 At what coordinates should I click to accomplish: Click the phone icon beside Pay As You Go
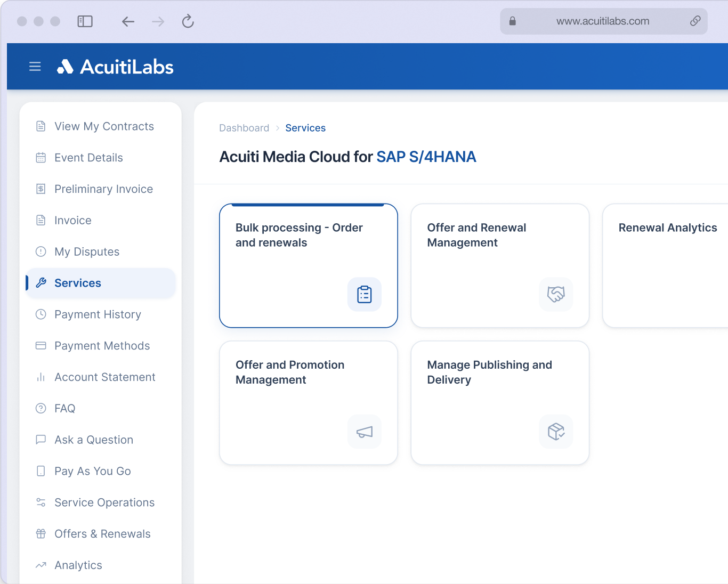(41, 471)
